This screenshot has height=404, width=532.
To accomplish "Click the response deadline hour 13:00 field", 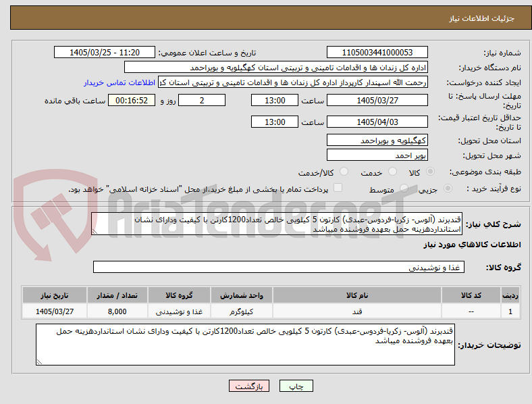I will [x=275, y=100].
